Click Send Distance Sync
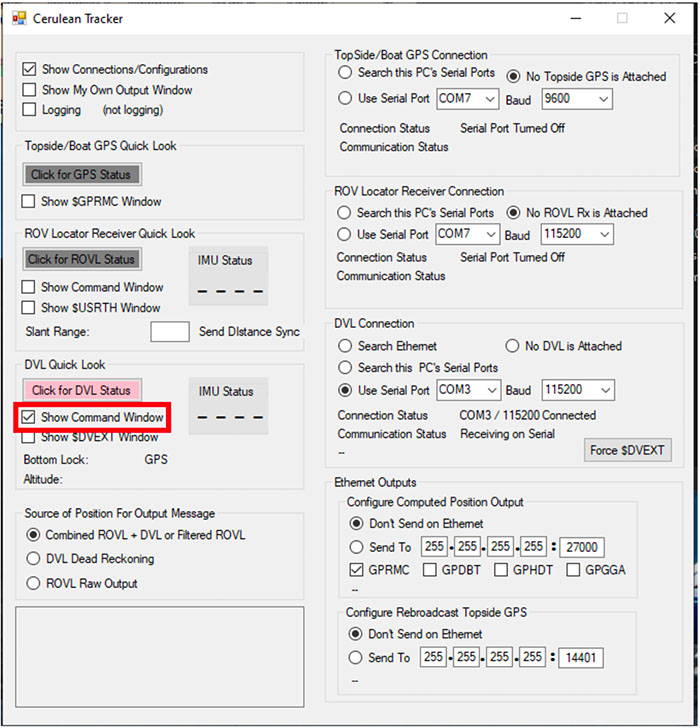 249,332
